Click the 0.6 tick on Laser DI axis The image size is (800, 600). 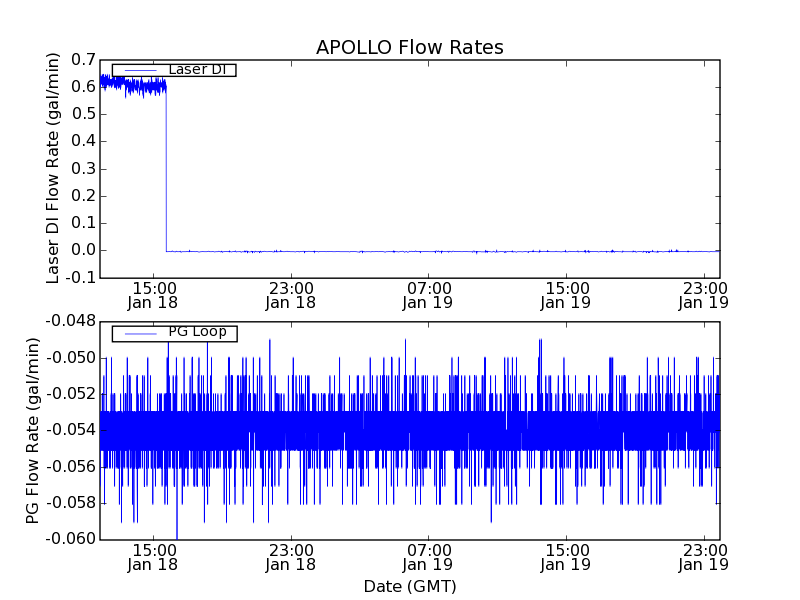(x=83, y=87)
